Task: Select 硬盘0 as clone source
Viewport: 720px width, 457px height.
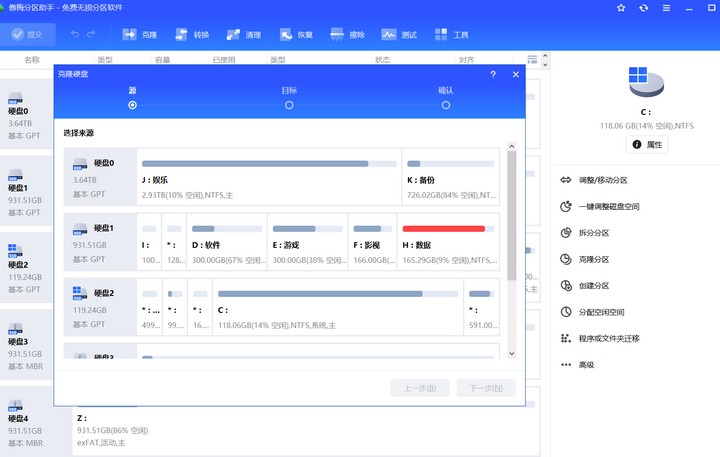Action: [100, 176]
